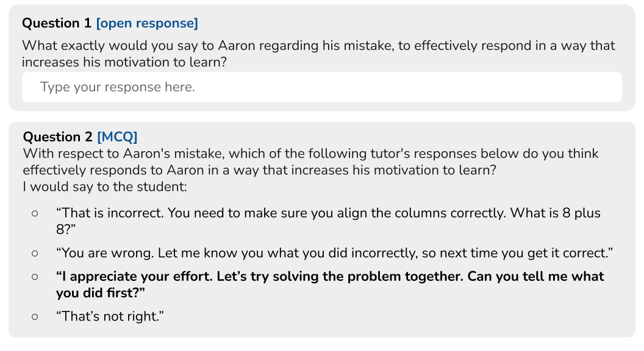Click the 'That's not right.' answer text
Image resolution: width=644 pixels, height=351 pixels.
(110, 316)
